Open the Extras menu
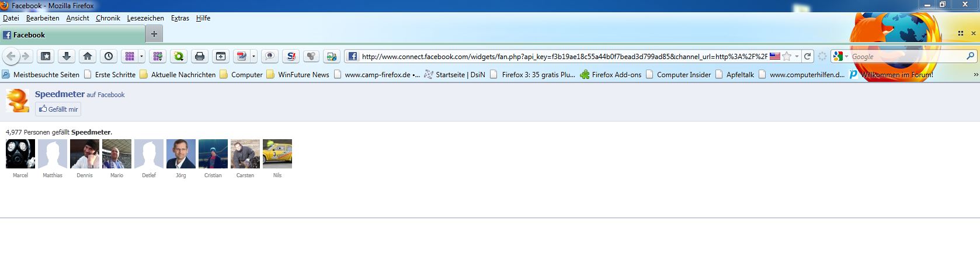This screenshot has height=255, width=980. tap(180, 18)
